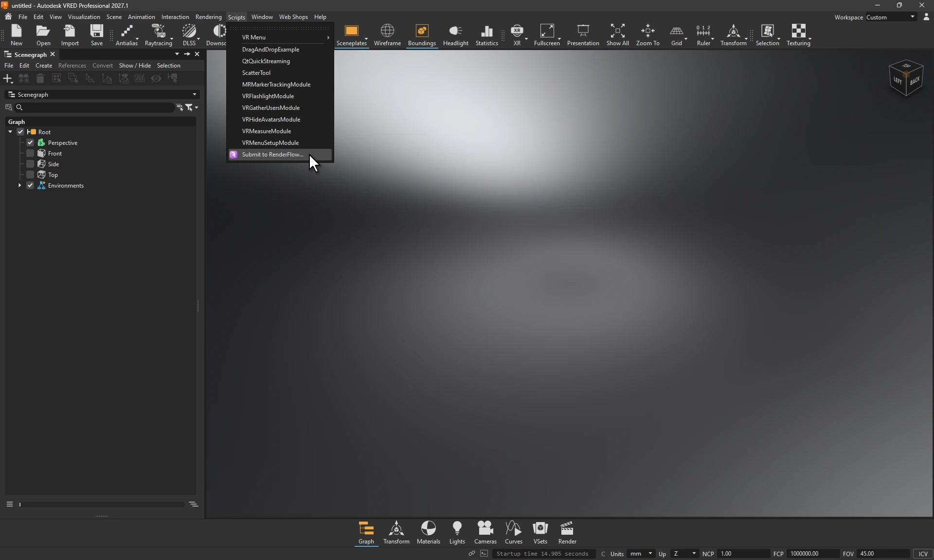
Task: Open a file with the Open icon
Action: (x=43, y=35)
